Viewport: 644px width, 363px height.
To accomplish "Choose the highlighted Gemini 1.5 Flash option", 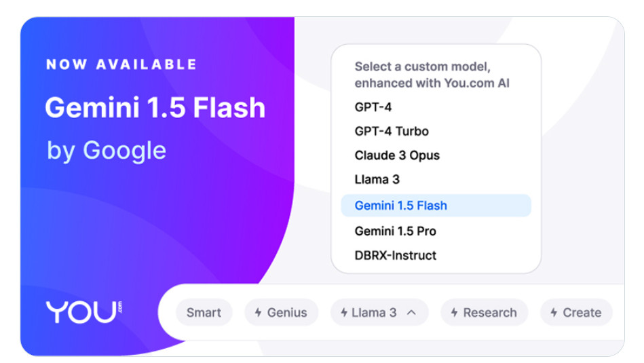I will [436, 206].
